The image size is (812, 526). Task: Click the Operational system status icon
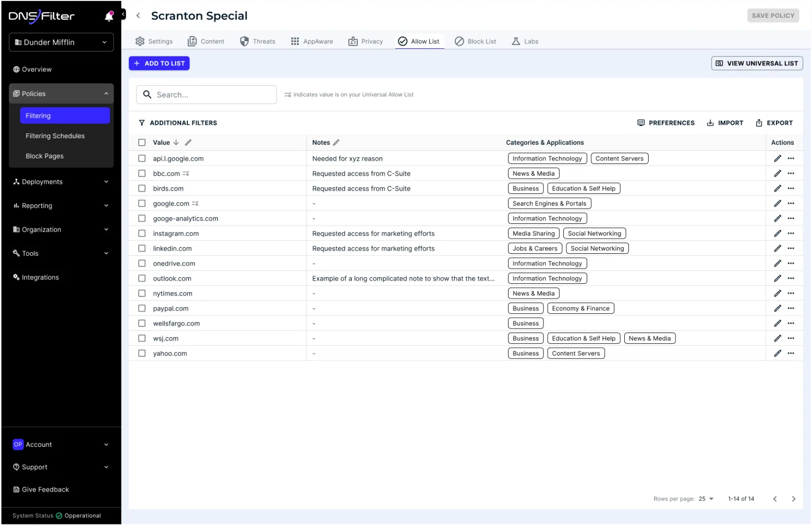[59, 516]
